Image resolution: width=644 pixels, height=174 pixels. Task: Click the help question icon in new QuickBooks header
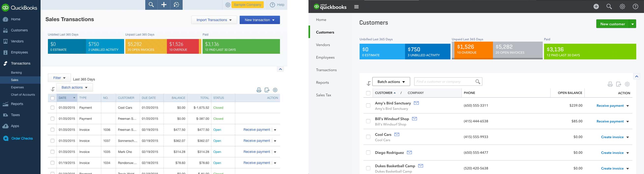pyautogui.click(x=635, y=7)
